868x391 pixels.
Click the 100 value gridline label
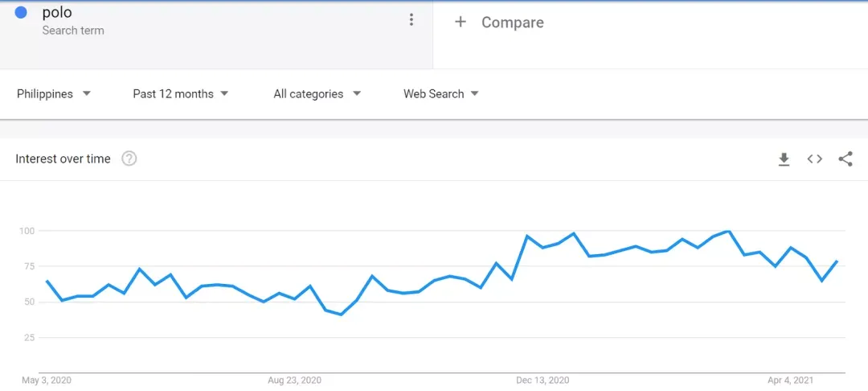coord(26,230)
